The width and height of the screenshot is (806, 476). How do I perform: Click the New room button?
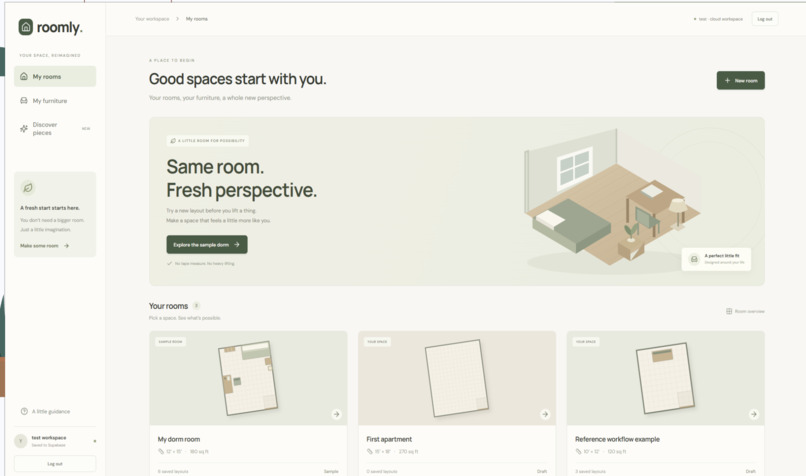pos(741,80)
